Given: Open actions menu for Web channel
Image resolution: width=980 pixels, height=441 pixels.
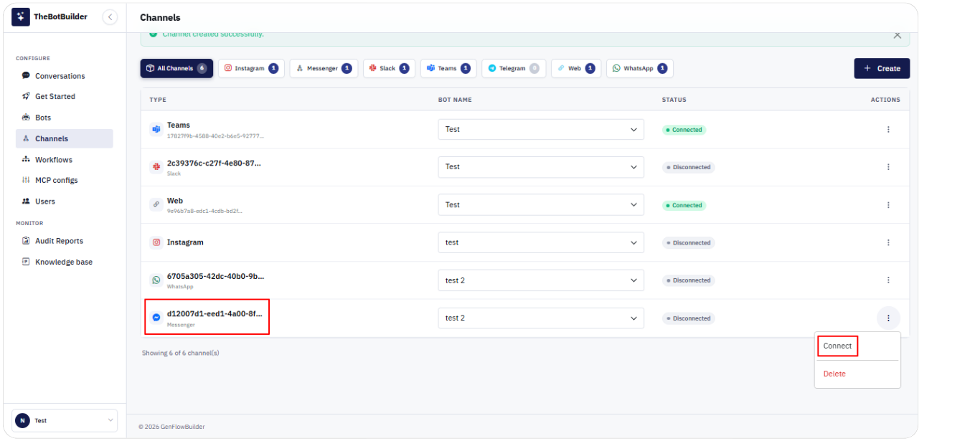Looking at the screenshot, I should pos(888,205).
